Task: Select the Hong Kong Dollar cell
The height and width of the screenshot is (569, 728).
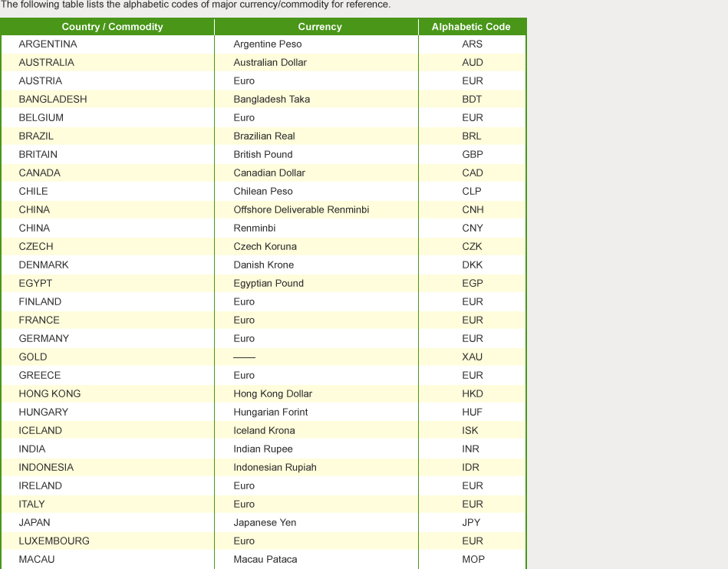Action: [x=272, y=394]
